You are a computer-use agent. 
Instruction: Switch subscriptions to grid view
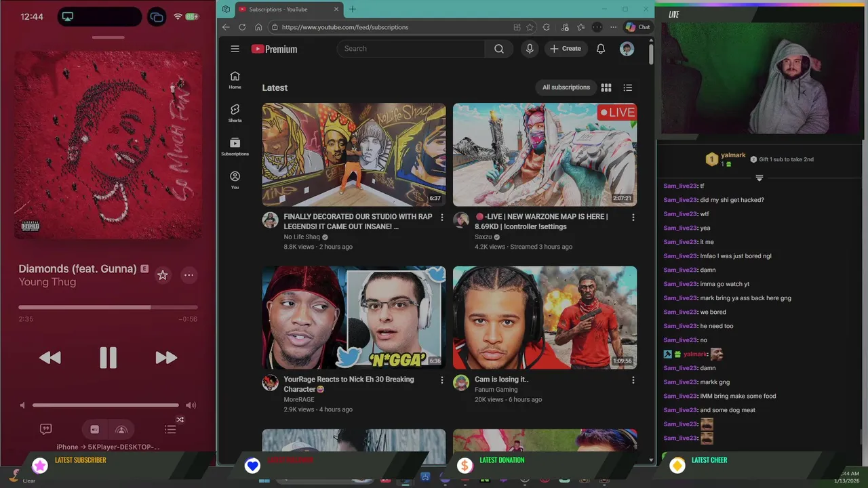[x=606, y=87]
